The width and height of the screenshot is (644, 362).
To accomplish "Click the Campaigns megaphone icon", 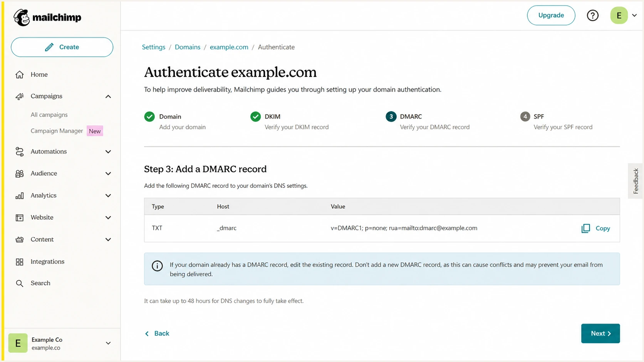I will click(20, 96).
